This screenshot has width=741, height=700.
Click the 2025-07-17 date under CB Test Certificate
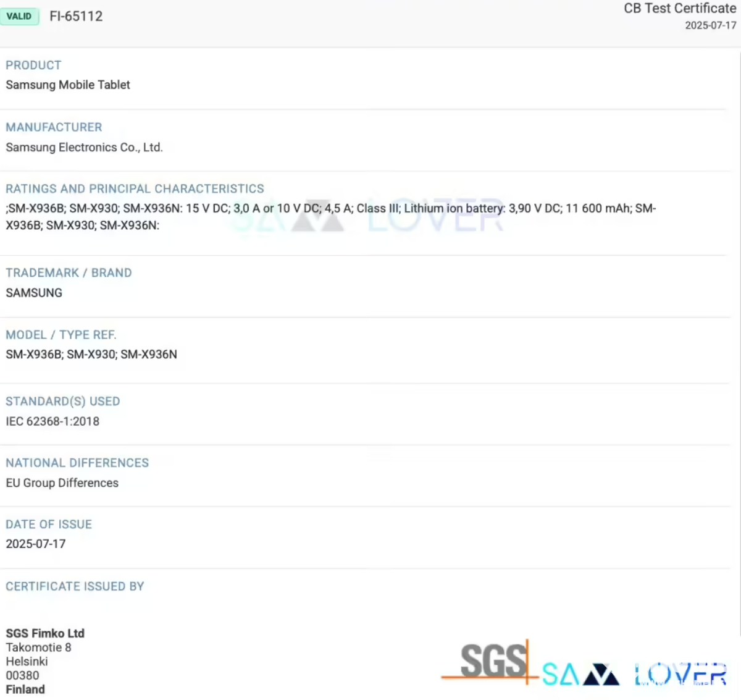(x=711, y=25)
